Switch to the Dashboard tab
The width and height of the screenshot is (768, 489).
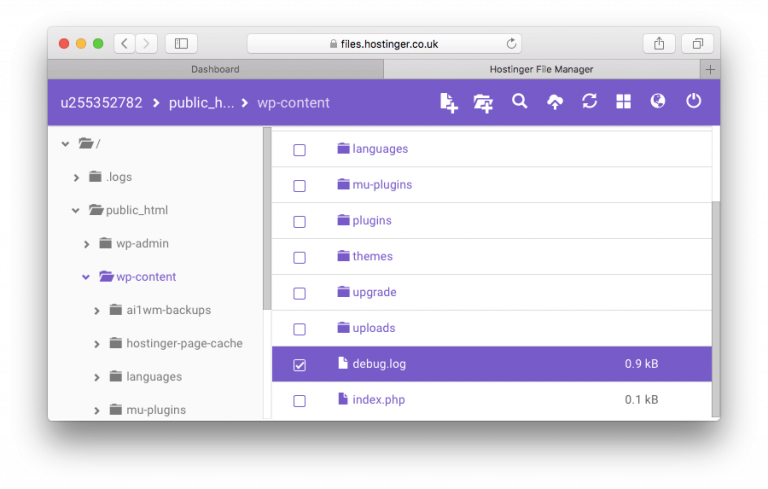coord(215,69)
